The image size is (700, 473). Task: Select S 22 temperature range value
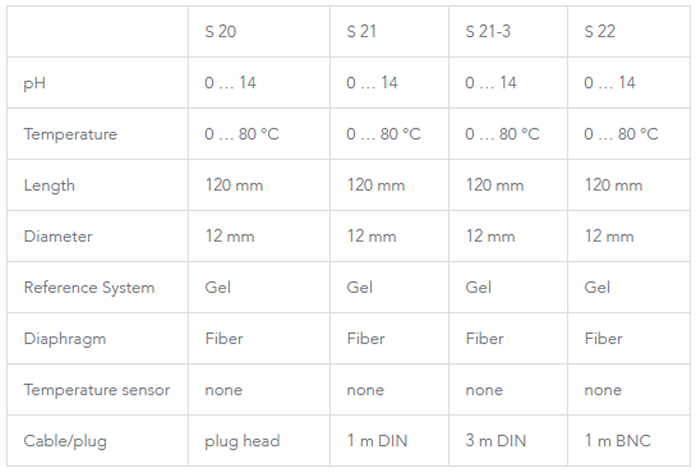coord(621,134)
